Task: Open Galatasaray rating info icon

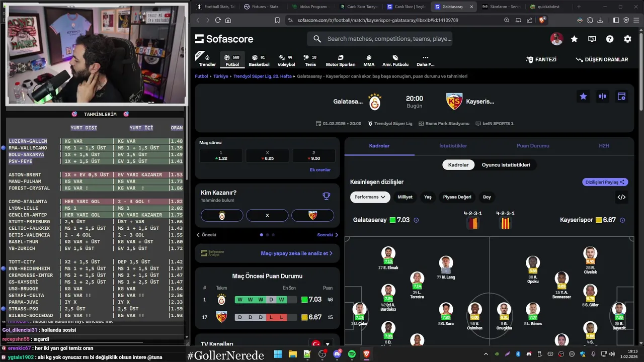Action: [x=416, y=220]
